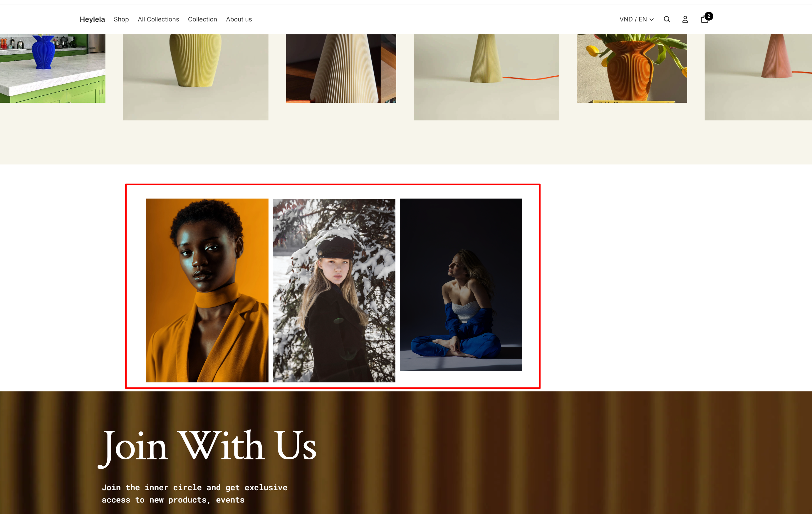Open the yellow cone lamp with orange cord
The height and width of the screenshot is (514, 812).
[x=486, y=77]
